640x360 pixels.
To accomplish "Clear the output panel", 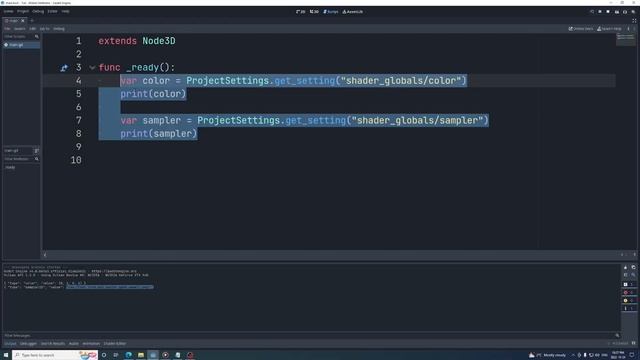I will (626, 267).
